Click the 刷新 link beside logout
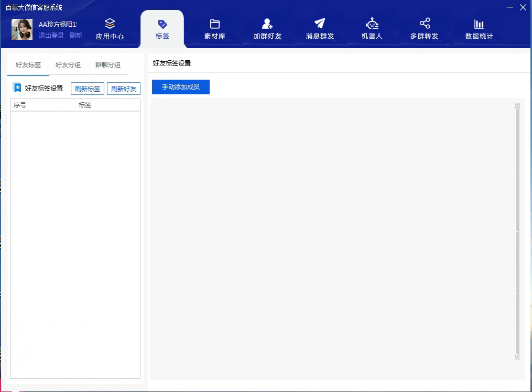The width and height of the screenshot is (532, 392). (76, 36)
